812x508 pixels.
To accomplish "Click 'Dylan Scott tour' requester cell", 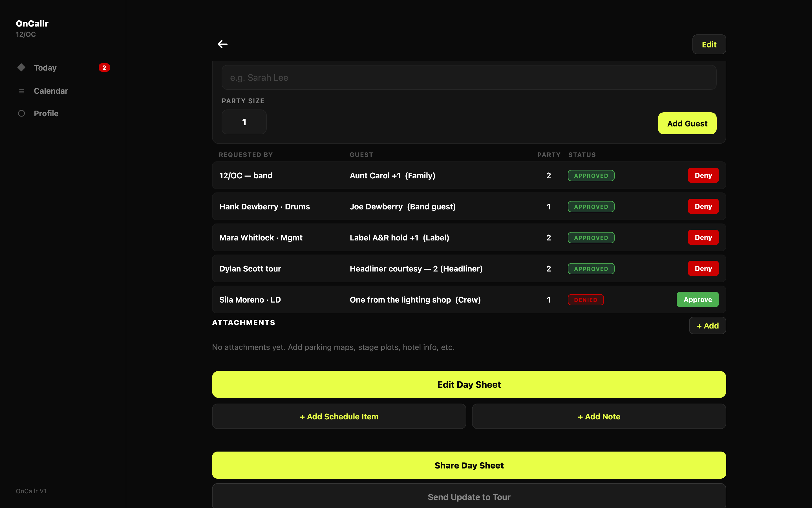I will [250, 269].
